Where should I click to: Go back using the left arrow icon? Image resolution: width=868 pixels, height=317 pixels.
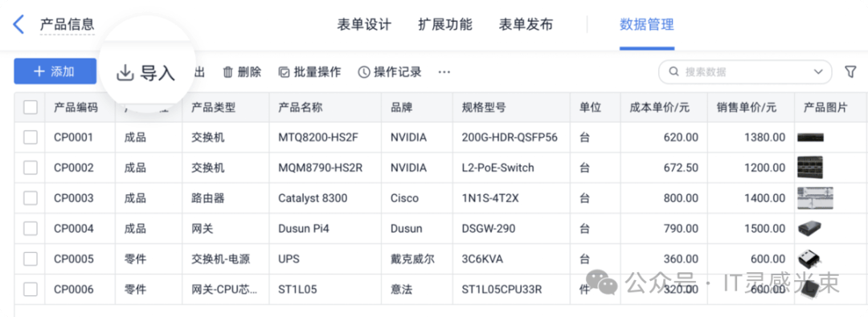tap(18, 25)
